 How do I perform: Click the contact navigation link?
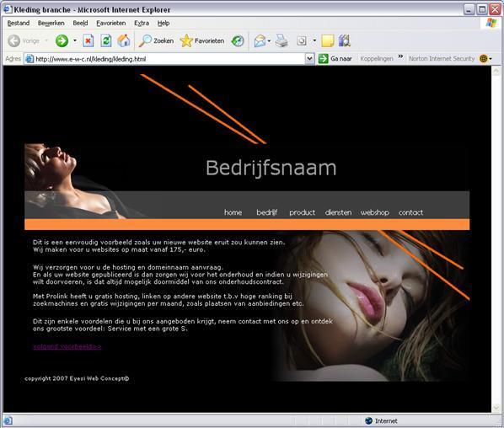(410, 212)
